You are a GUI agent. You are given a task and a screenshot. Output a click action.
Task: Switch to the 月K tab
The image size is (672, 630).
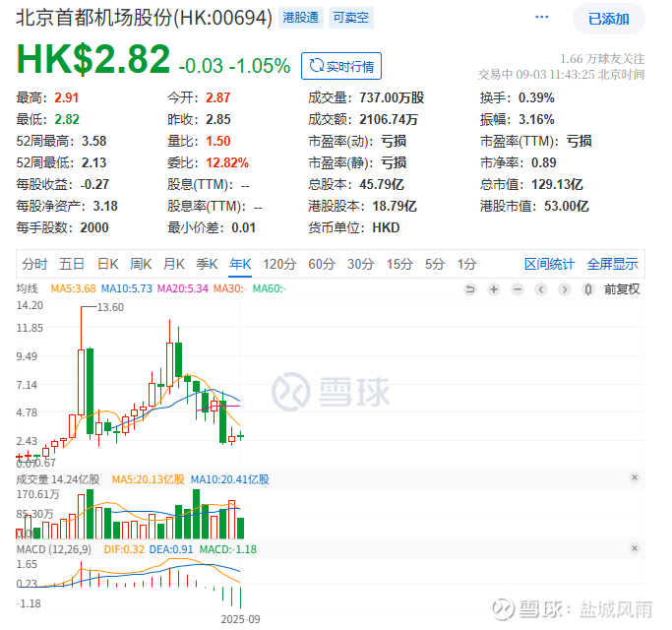[x=173, y=264]
